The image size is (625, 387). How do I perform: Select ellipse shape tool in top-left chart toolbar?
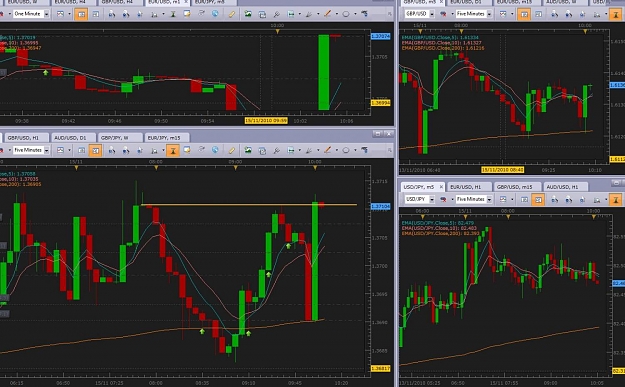click(x=346, y=14)
